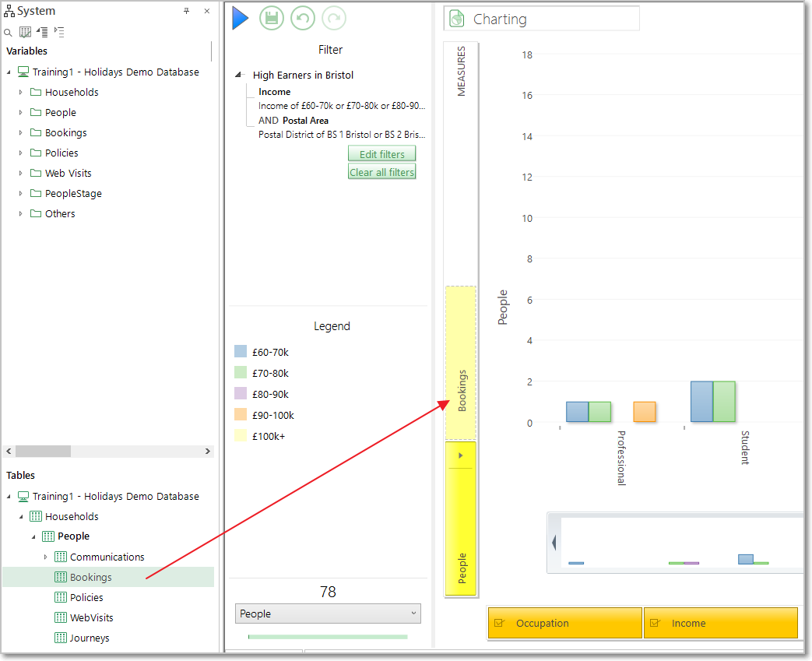Click the Bookings drop zone in Measures
This screenshot has width=812, height=661.
pyautogui.click(x=460, y=363)
